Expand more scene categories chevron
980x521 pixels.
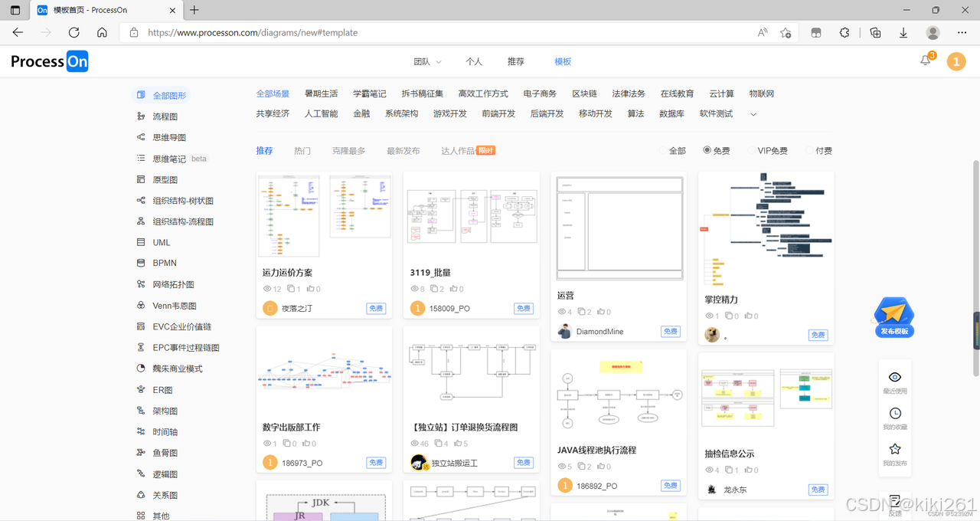tap(753, 114)
